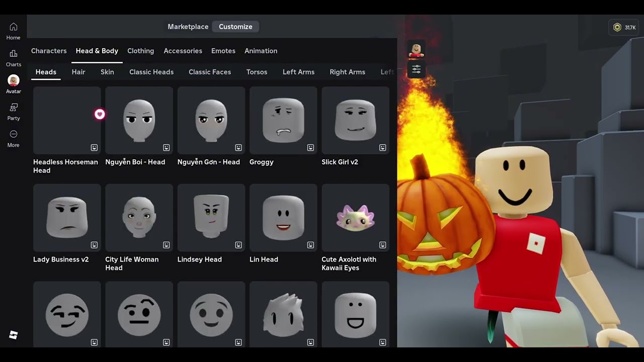
Task: Equip the Slick Girl v2 head
Action: 355,120
